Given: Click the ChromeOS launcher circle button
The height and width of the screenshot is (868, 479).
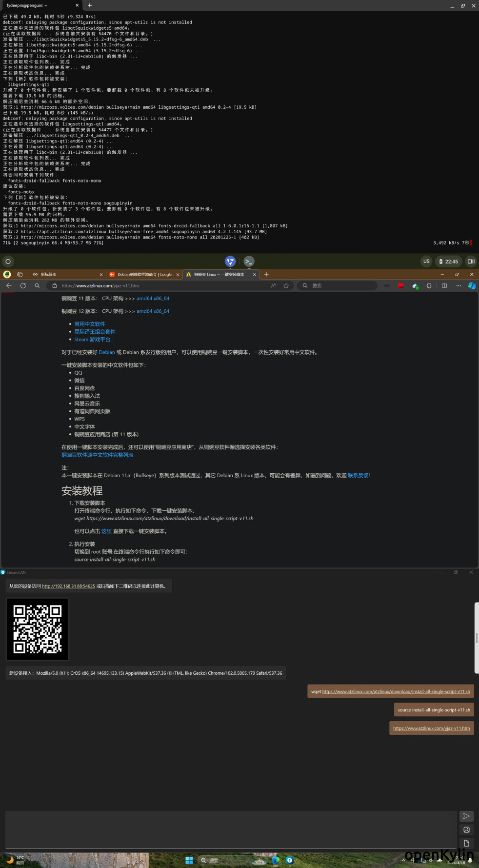Looking at the screenshot, I should (8, 262).
